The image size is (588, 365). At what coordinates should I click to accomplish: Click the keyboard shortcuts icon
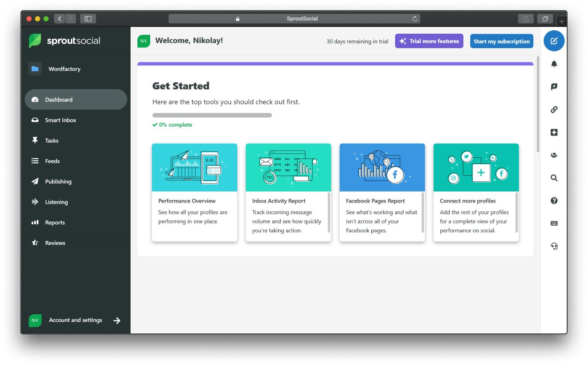click(x=554, y=223)
